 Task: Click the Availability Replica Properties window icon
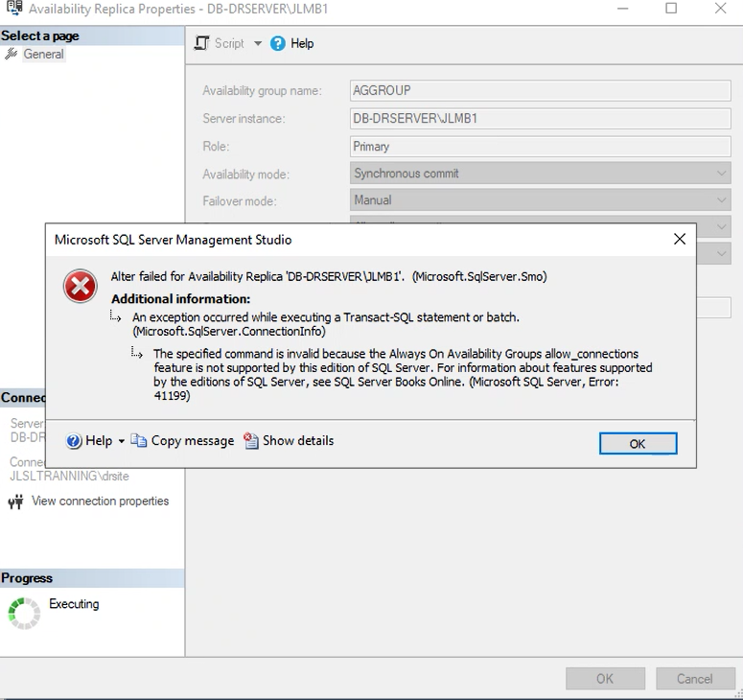(x=14, y=8)
